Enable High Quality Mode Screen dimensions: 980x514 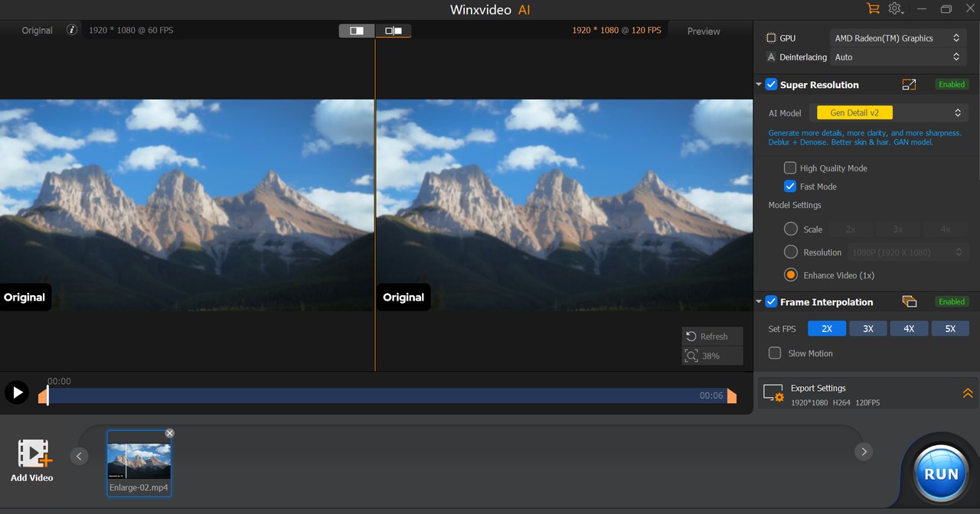pos(789,168)
